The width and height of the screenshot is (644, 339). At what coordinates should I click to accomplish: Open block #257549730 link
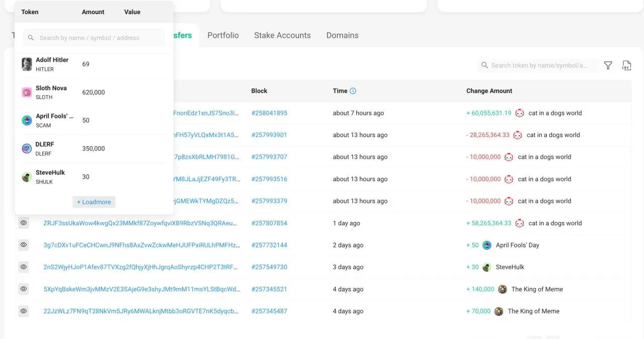point(269,267)
